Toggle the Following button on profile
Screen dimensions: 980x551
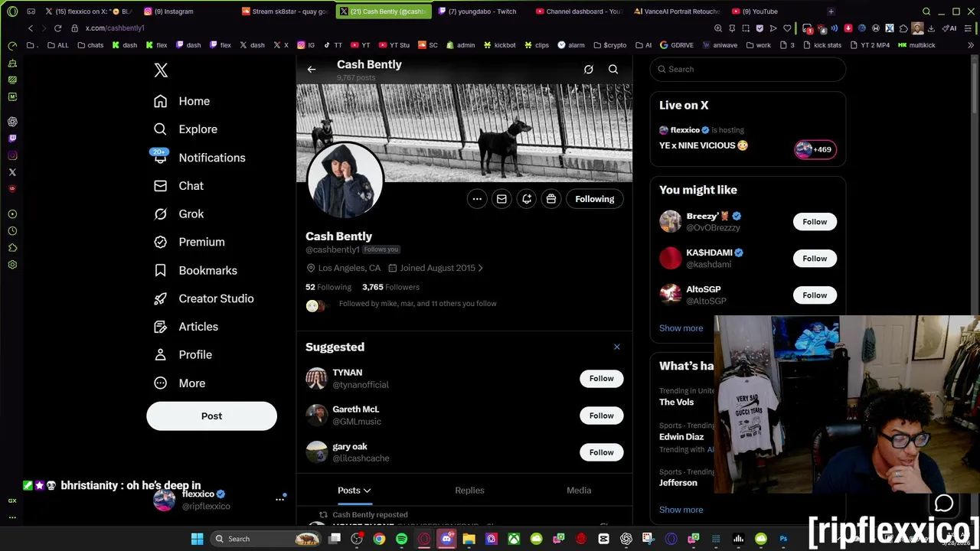[595, 199]
